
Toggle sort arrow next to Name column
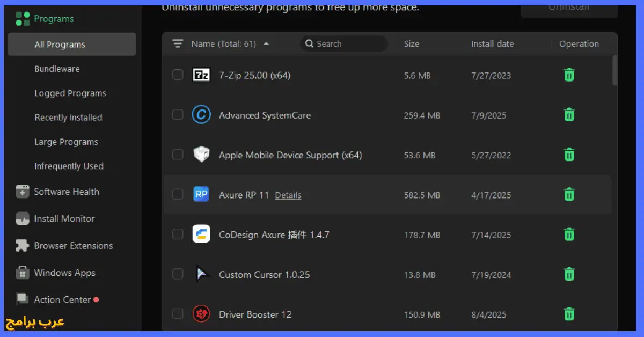coord(267,44)
